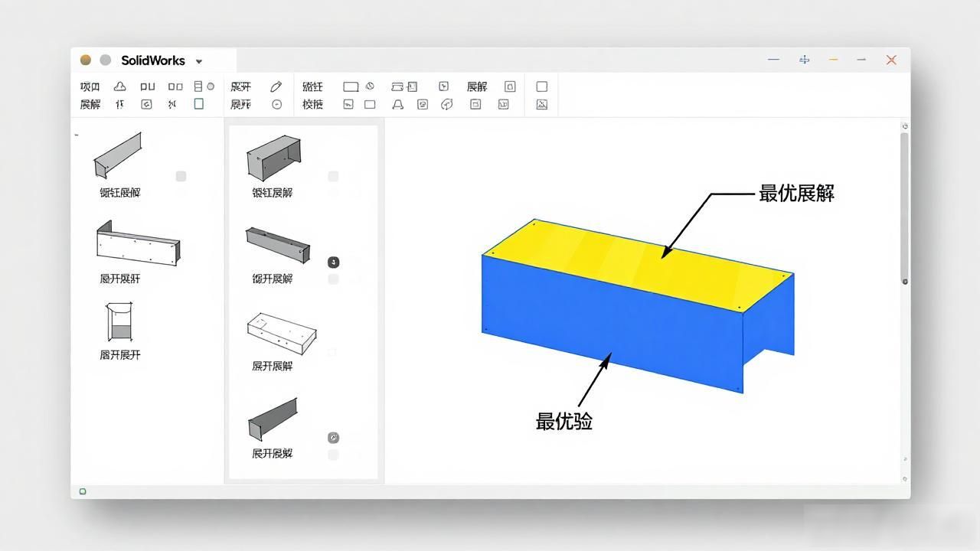Screen dimensions: 980x551
Task: Select the pencil edit icon in ribbon
Action: coord(276,86)
